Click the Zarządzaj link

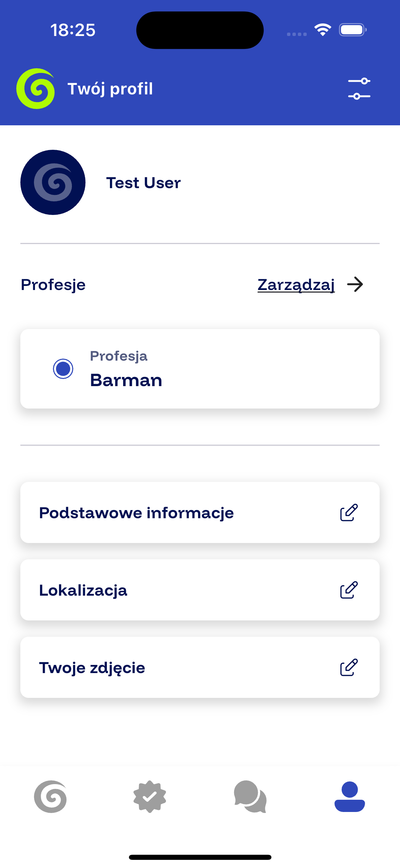tap(296, 285)
